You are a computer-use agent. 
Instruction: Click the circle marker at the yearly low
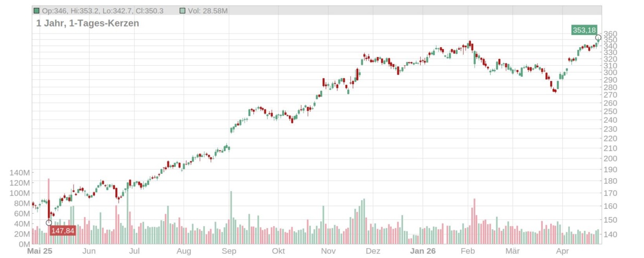click(49, 222)
